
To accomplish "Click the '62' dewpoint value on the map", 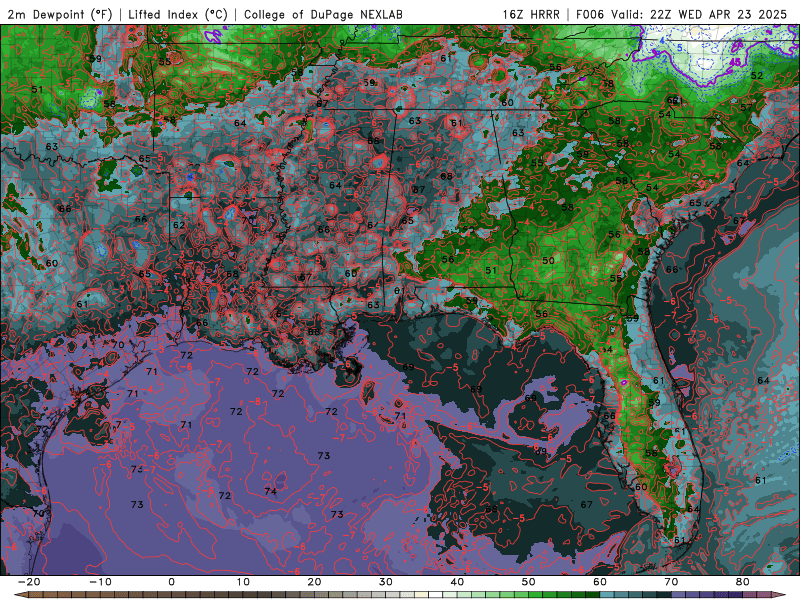I will pos(179,225).
